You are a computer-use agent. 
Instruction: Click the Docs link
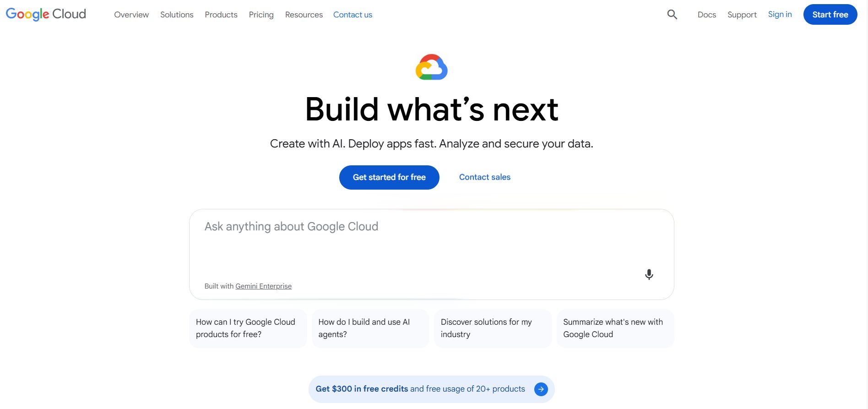(706, 15)
